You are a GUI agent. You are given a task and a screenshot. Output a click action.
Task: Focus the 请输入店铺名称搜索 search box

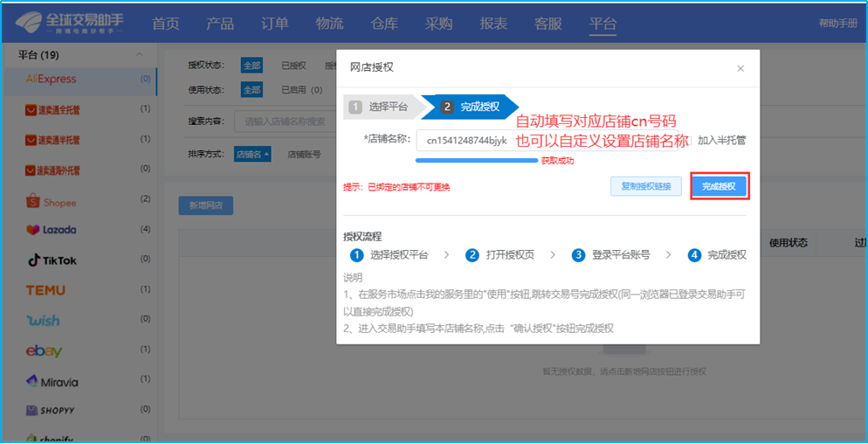point(286,121)
